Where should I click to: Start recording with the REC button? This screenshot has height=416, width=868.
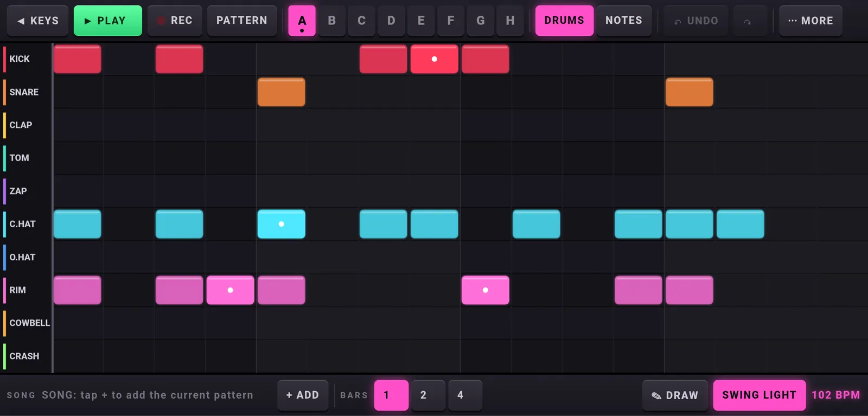click(175, 21)
